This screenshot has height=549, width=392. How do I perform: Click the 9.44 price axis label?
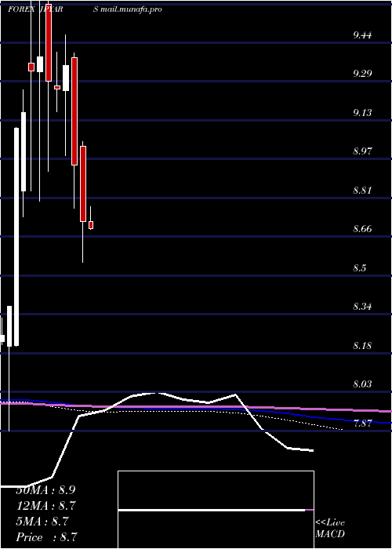(362, 35)
